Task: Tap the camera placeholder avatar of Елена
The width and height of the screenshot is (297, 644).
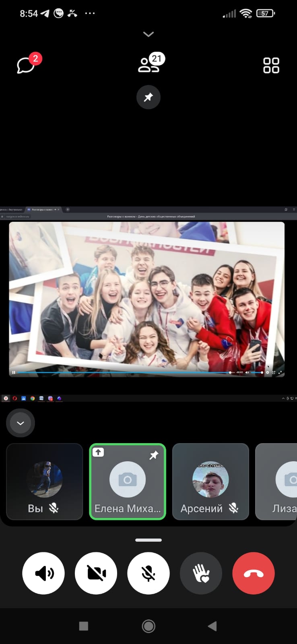Action: point(128,479)
